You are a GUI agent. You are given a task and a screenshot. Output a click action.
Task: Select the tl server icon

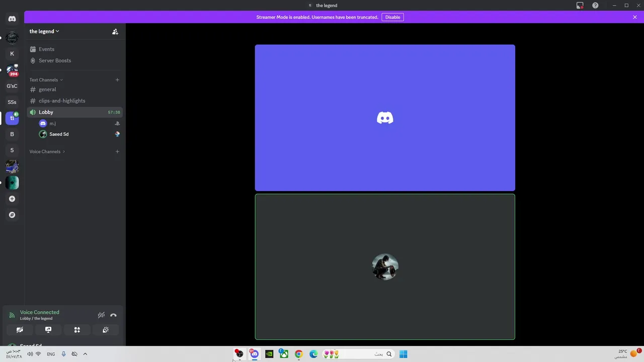pyautogui.click(x=12, y=118)
